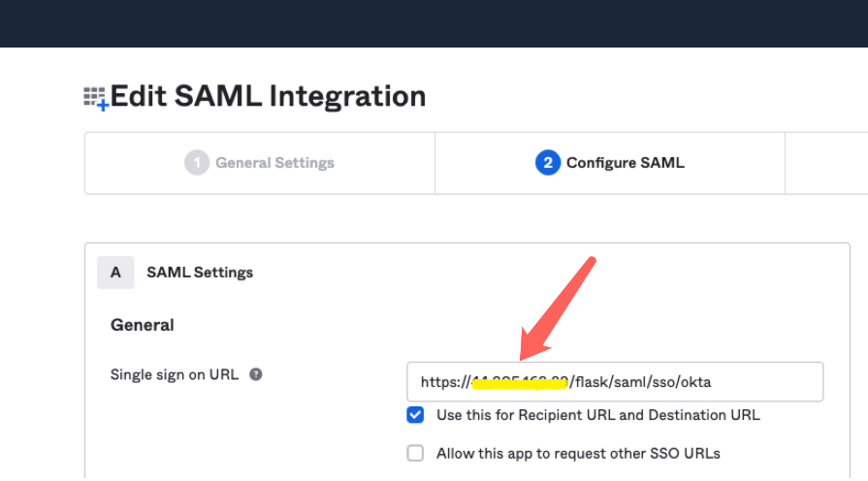The width and height of the screenshot is (868, 481).
Task: Click the dark top navigation bar
Action: click(434, 23)
